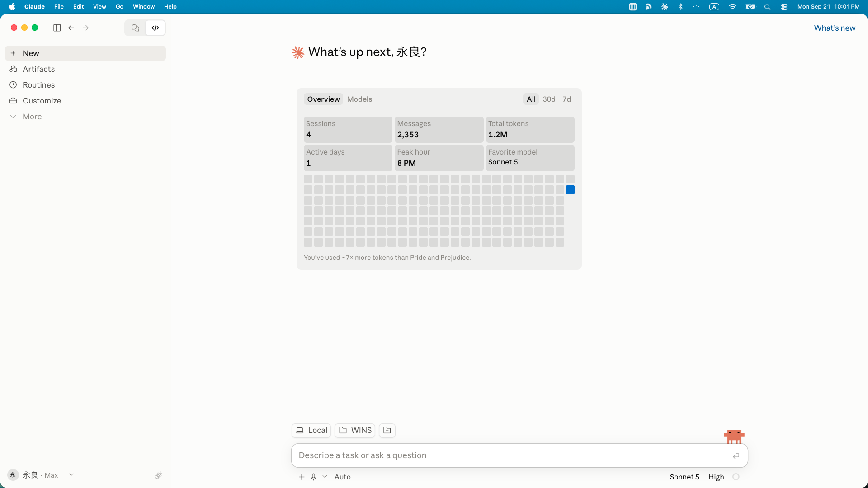The width and height of the screenshot is (868, 488).
Task: Add a new folder icon button
Action: coord(387,430)
